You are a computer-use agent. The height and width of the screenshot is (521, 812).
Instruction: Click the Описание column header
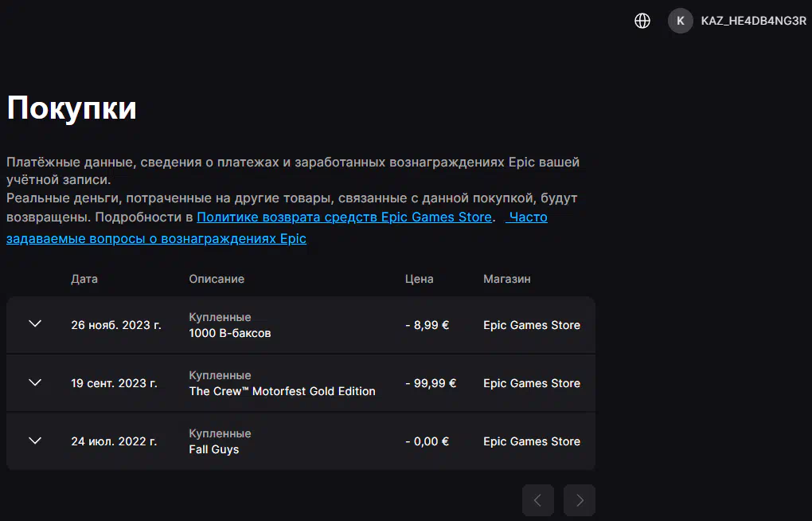(217, 279)
